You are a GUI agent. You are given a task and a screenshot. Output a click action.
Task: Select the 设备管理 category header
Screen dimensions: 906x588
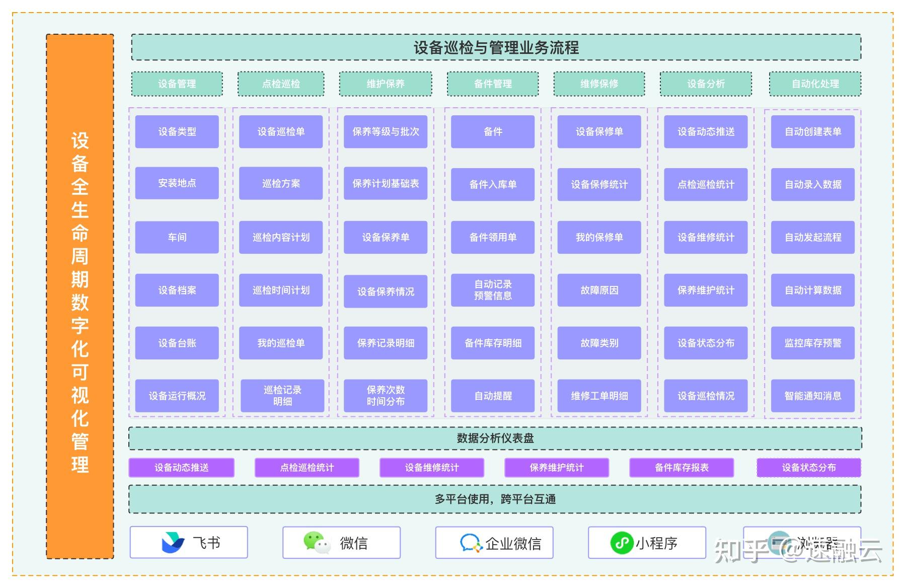[x=177, y=84]
